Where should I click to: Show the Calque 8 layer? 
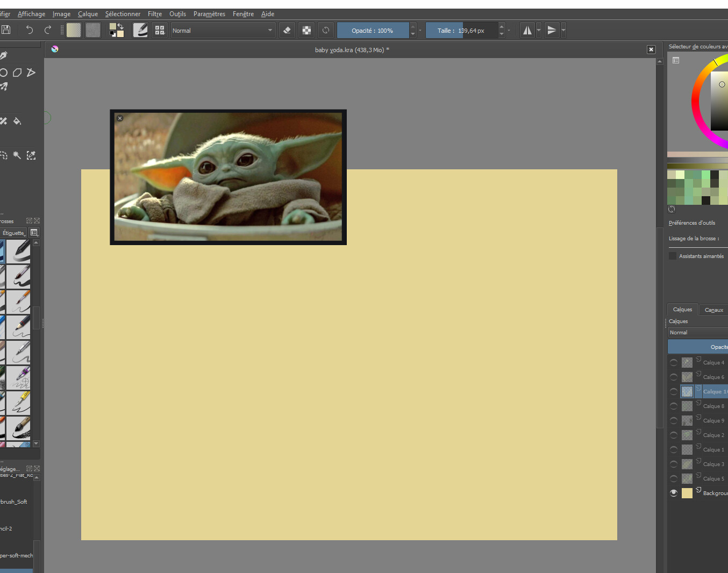[x=674, y=406]
